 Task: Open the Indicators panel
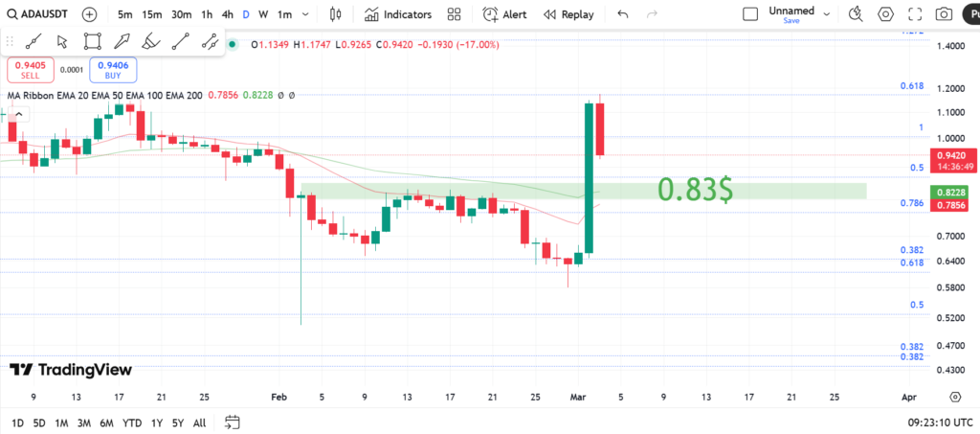click(x=398, y=14)
